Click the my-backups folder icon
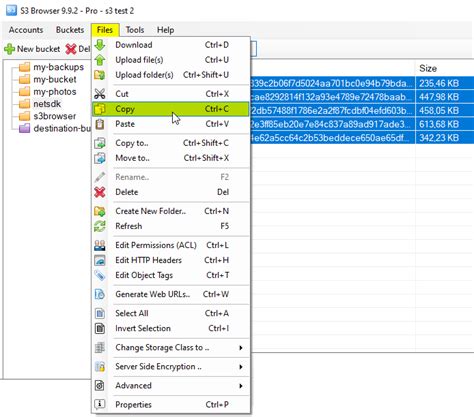Viewport: 474px width, 417px height. [24, 67]
